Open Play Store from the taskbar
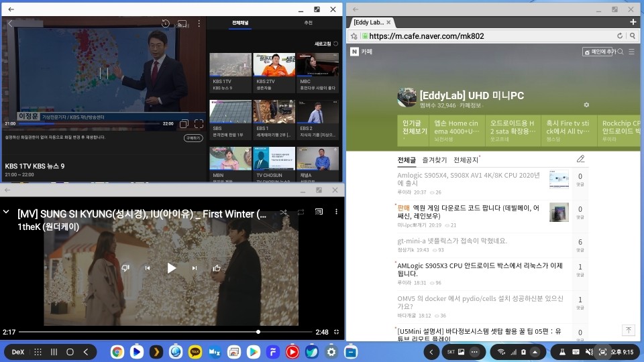 (254, 352)
